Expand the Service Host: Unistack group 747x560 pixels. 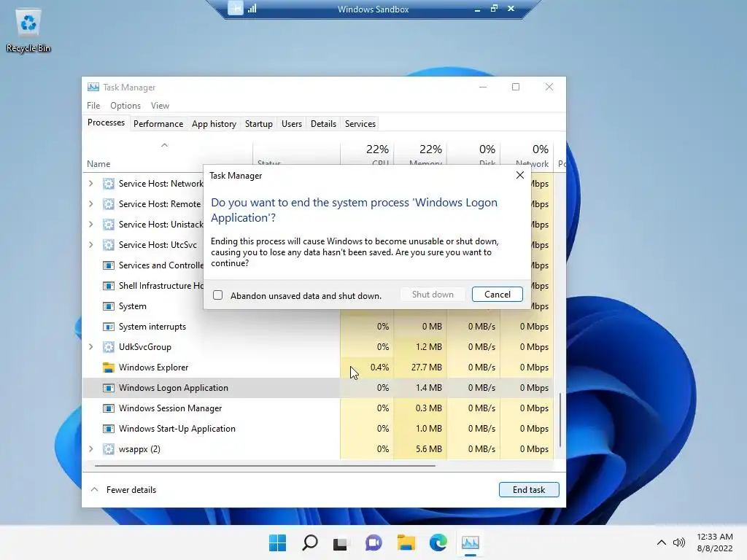pos(91,225)
